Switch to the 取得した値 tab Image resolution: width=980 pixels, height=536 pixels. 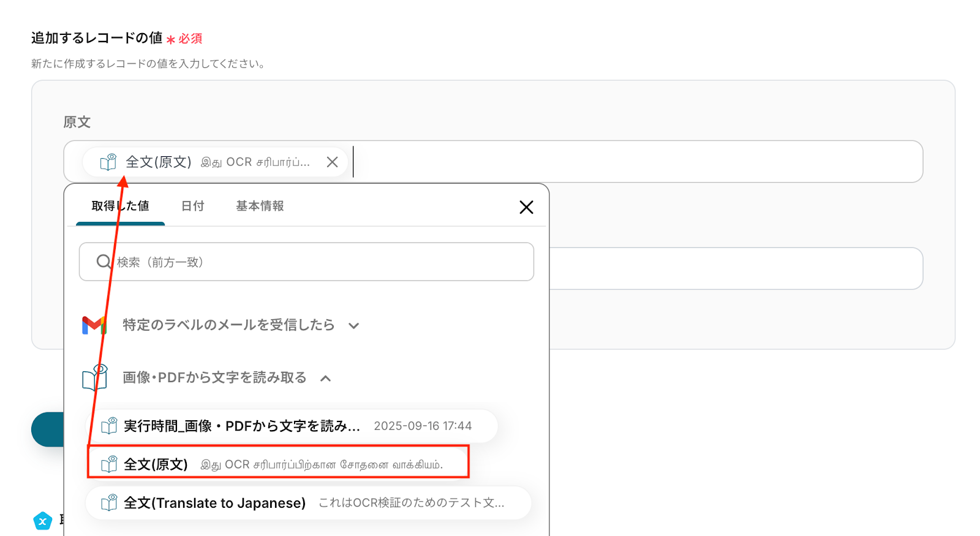[120, 206]
